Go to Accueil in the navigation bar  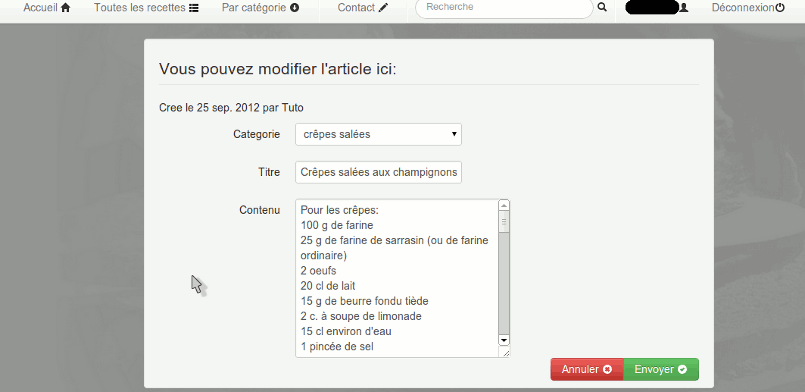click(47, 8)
